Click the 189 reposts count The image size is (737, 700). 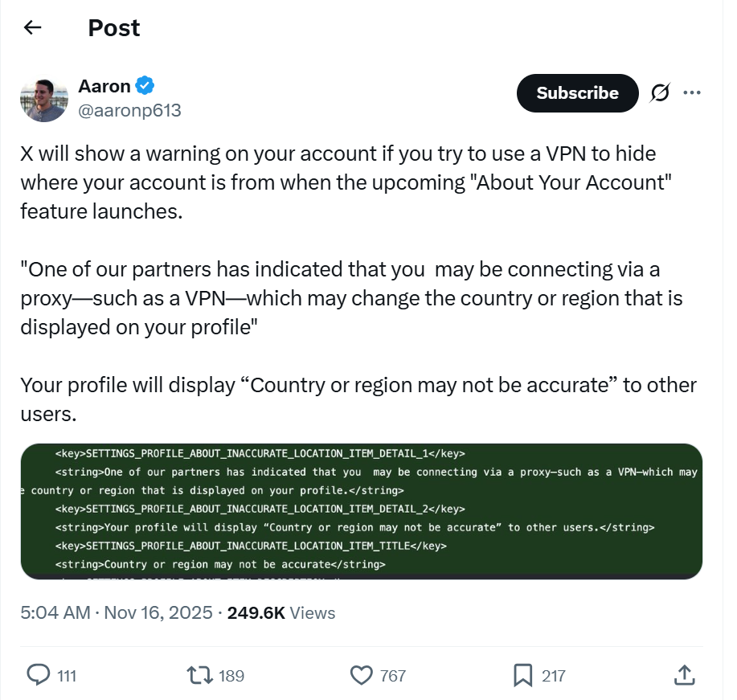(231, 676)
